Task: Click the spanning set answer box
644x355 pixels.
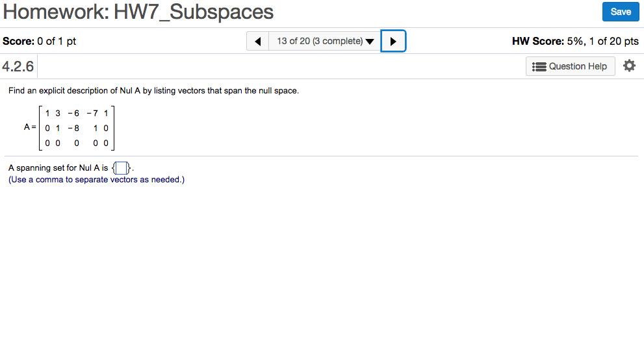Action: [122, 169]
